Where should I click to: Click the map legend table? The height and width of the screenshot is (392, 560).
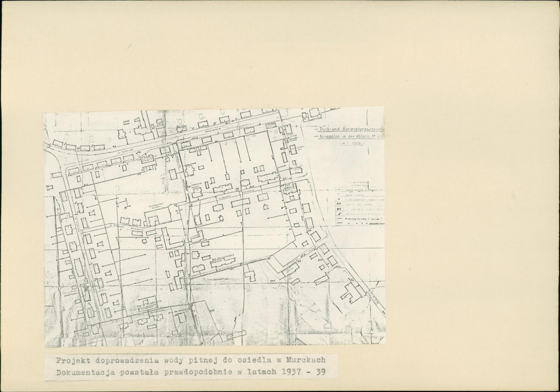[361, 206]
